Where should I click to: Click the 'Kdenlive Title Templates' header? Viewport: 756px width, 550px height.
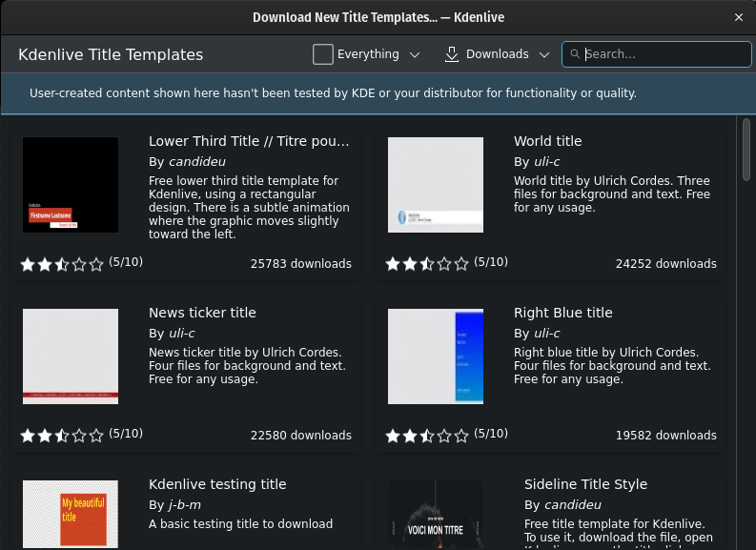(111, 54)
